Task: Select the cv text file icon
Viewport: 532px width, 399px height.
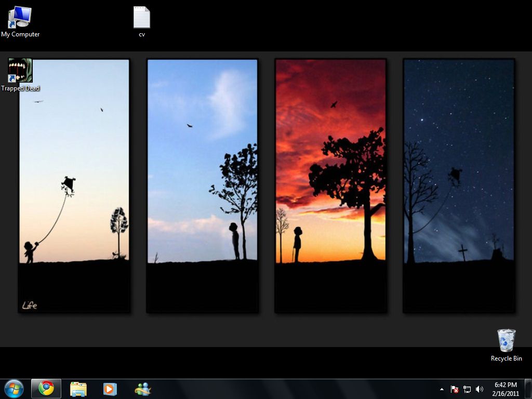Action: [142, 18]
